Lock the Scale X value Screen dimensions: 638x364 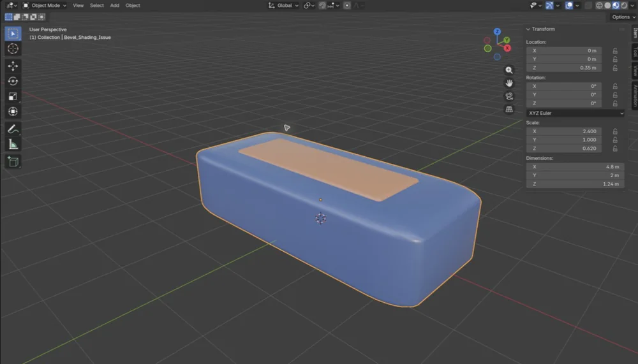tap(615, 131)
